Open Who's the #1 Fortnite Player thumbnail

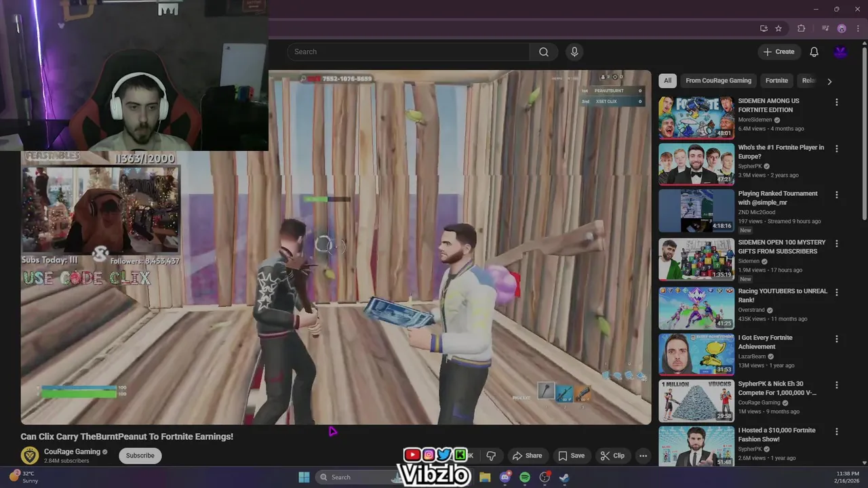coord(696,164)
